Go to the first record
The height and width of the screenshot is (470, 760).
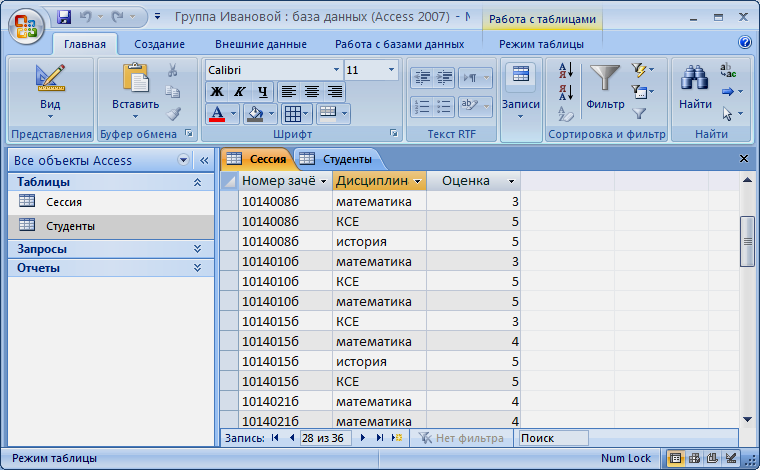(275, 438)
